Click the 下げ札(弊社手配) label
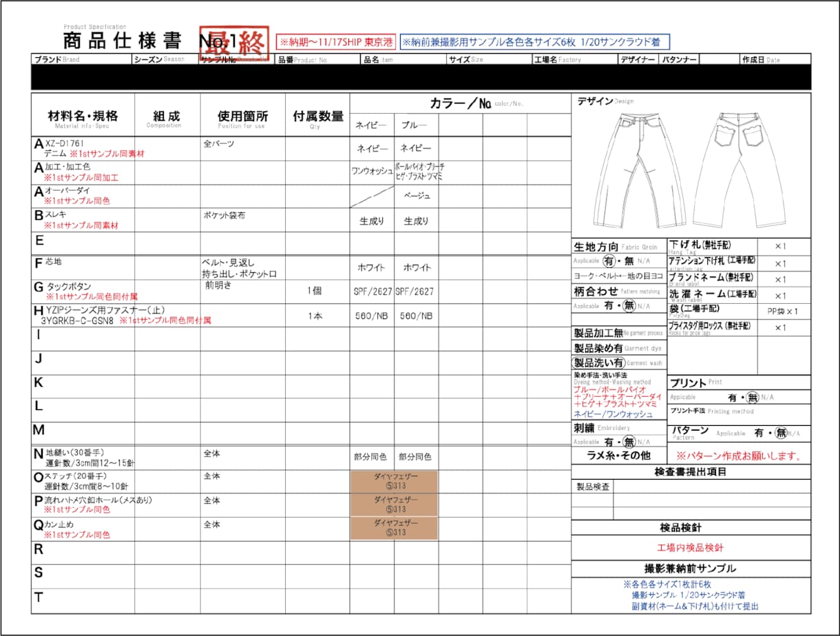Image resolution: width=840 pixels, height=636 pixels. coord(700,245)
